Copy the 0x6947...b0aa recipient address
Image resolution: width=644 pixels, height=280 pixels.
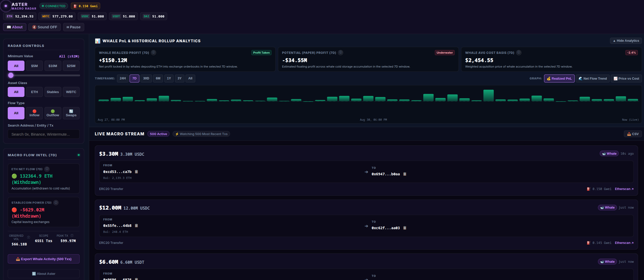click(405, 174)
